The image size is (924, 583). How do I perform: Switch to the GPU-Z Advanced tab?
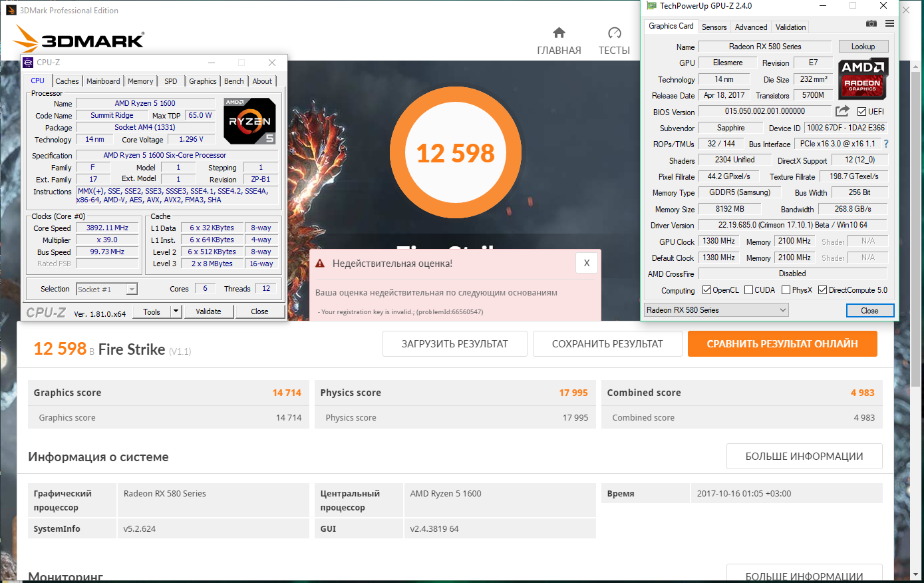tap(751, 27)
